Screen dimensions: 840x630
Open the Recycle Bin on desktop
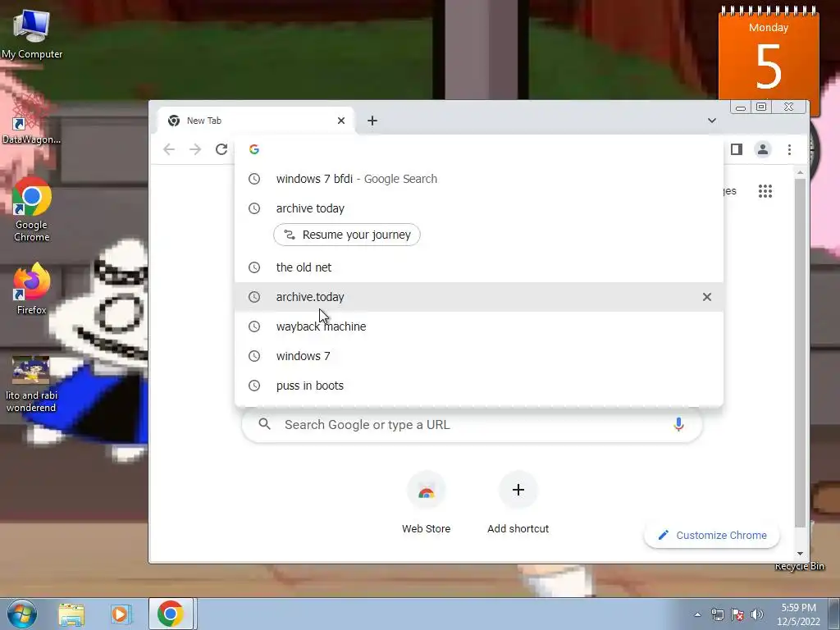tap(799, 566)
